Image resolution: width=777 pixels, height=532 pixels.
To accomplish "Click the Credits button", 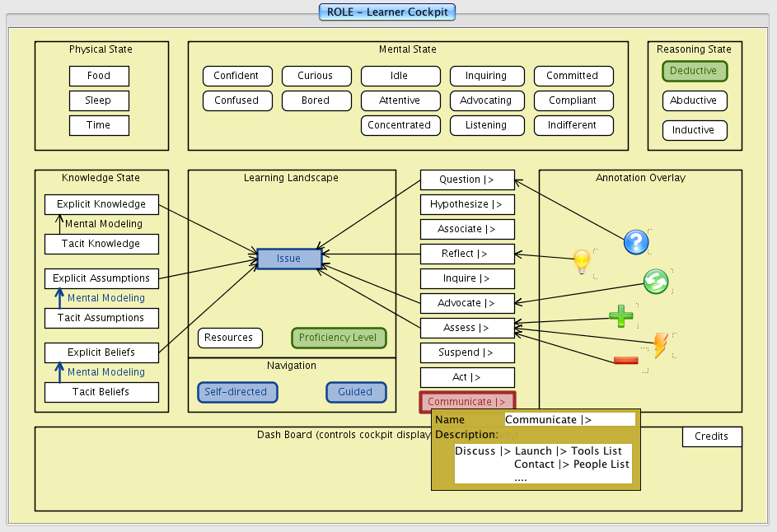I will point(711,436).
